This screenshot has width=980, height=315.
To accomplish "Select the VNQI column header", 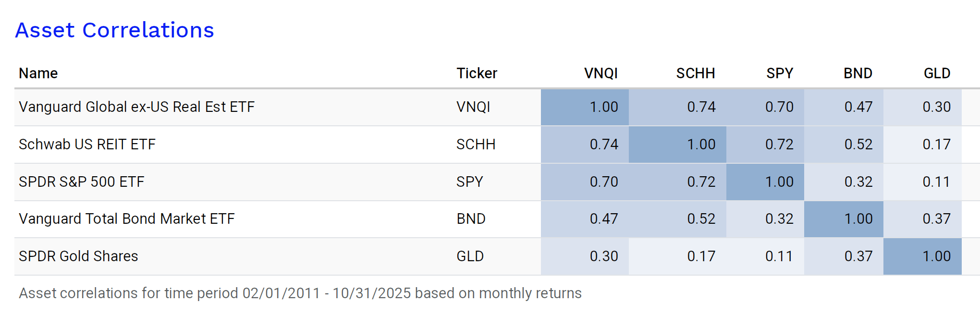I will point(600,73).
